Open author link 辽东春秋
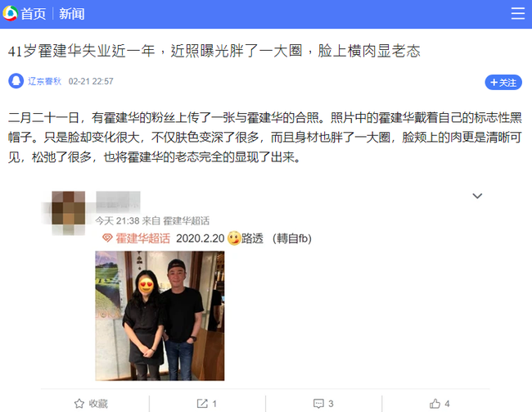 [x=44, y=81]
